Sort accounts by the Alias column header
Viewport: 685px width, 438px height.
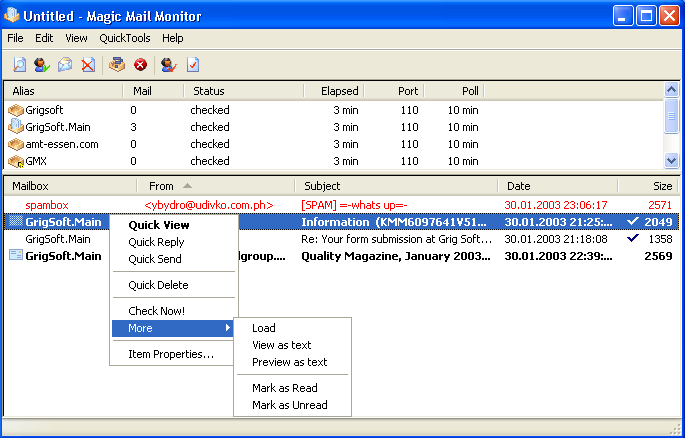pos(63,91)
